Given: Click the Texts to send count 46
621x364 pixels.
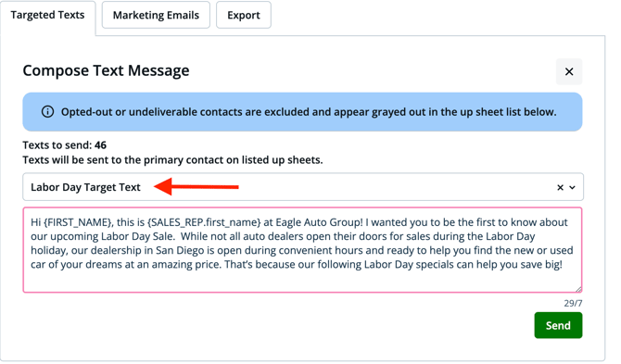Looking at the screenshot, I should [100, 145].
